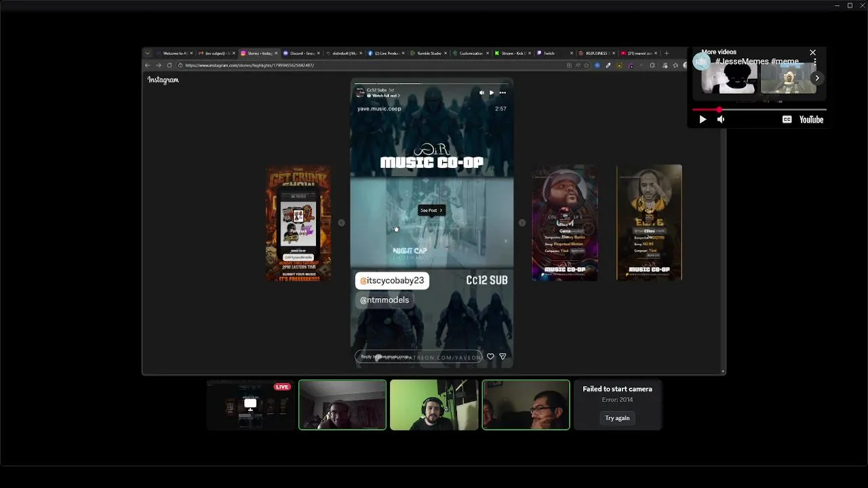The height and width of the screenshot is (488, 868).
Task: Select the LIVE screen-share tile
Action: [250, 405]
